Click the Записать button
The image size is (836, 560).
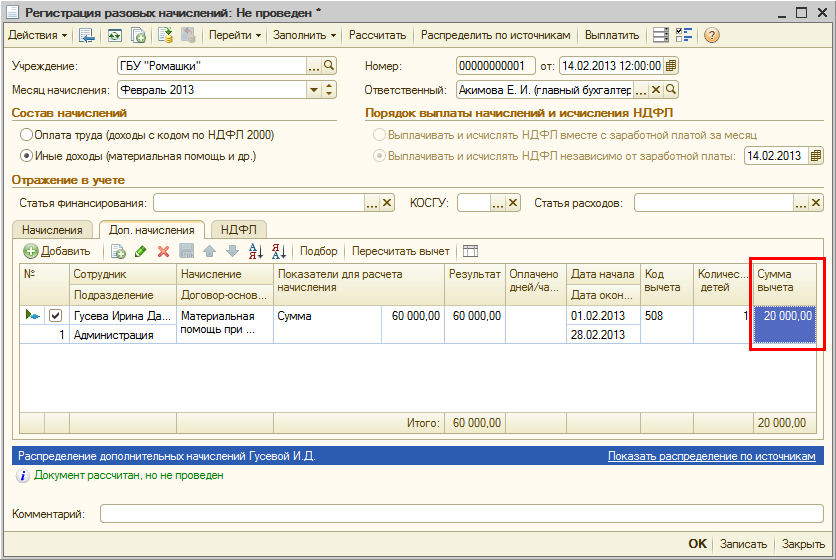click(x=743, y=544)
